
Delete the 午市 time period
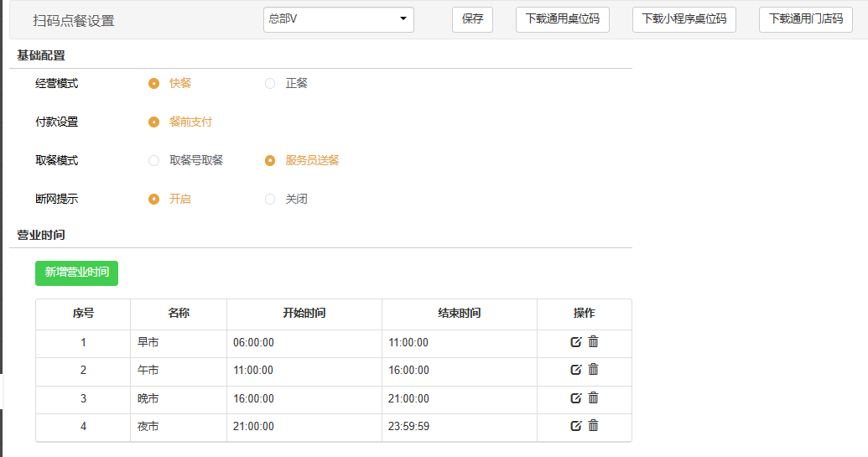click(x=593, y=370)
